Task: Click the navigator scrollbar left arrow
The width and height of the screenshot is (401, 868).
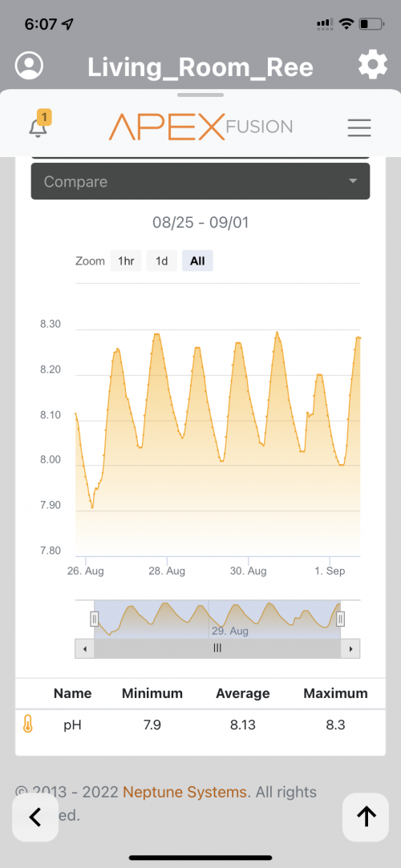Action: pyautogui.click(x=85, y=648)
